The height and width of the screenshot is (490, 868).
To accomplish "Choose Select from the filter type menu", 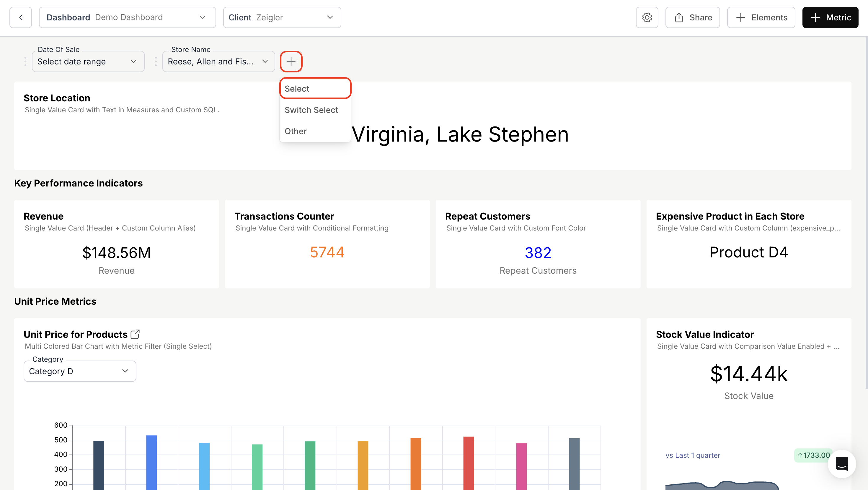I will click(315, 88).
